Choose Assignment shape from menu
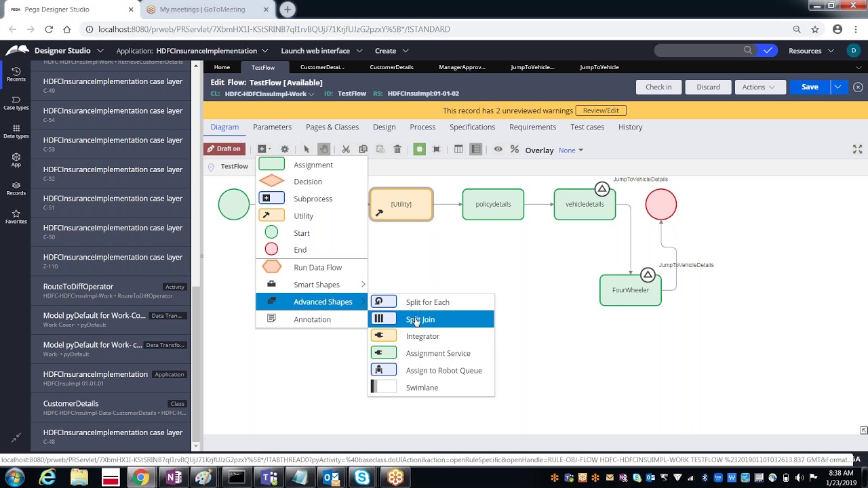 tap(311, 165)
